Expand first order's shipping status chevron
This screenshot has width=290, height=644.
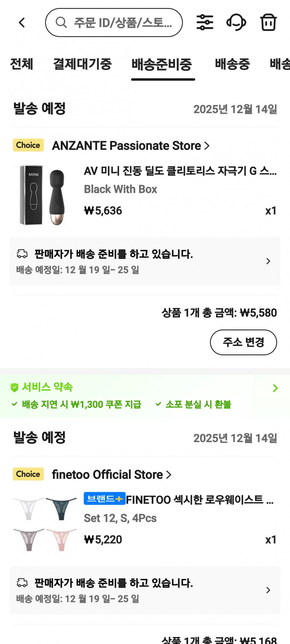[x=268, y=261]
